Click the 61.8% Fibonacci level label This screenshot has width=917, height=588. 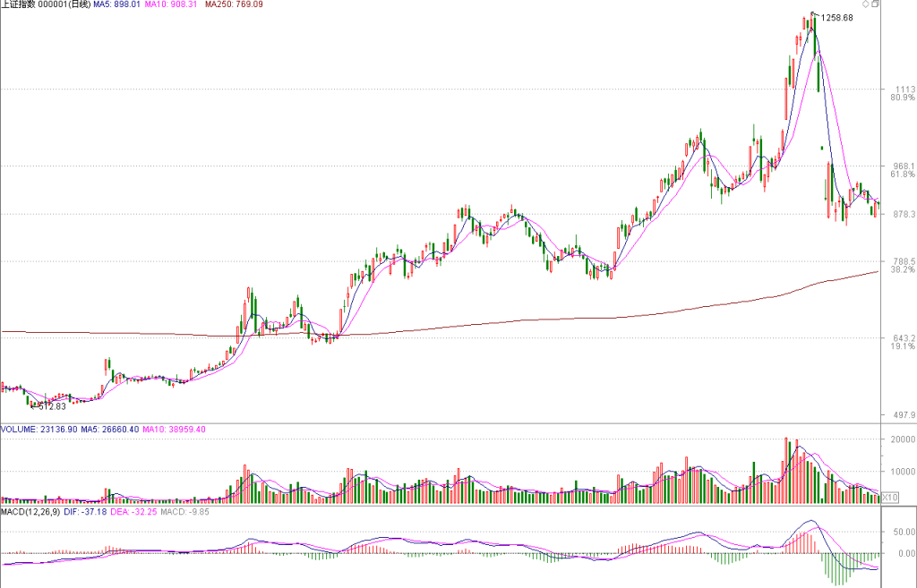click(903, 175)
